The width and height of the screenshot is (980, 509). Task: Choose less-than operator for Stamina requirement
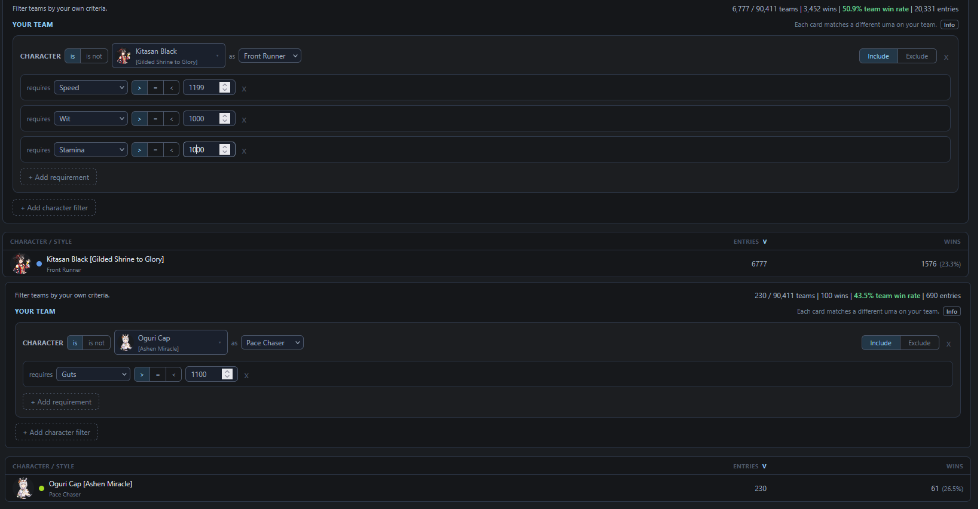click(171, 150)
